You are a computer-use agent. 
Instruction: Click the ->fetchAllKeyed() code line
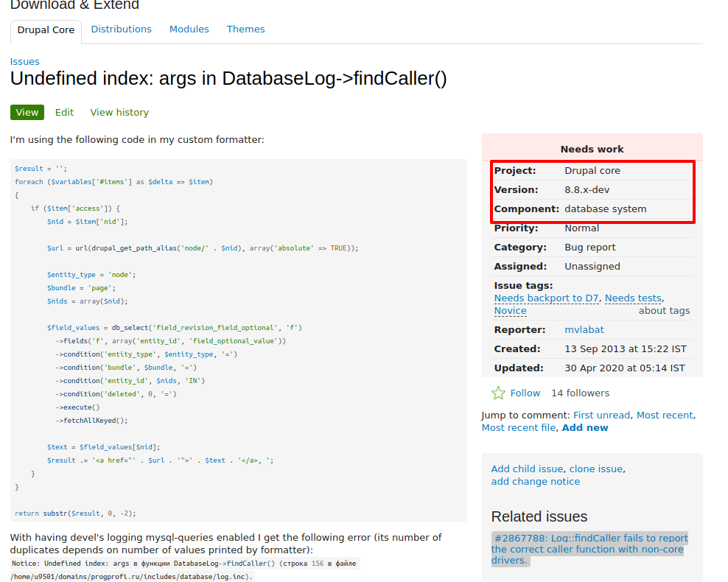(x=91, y=421)
